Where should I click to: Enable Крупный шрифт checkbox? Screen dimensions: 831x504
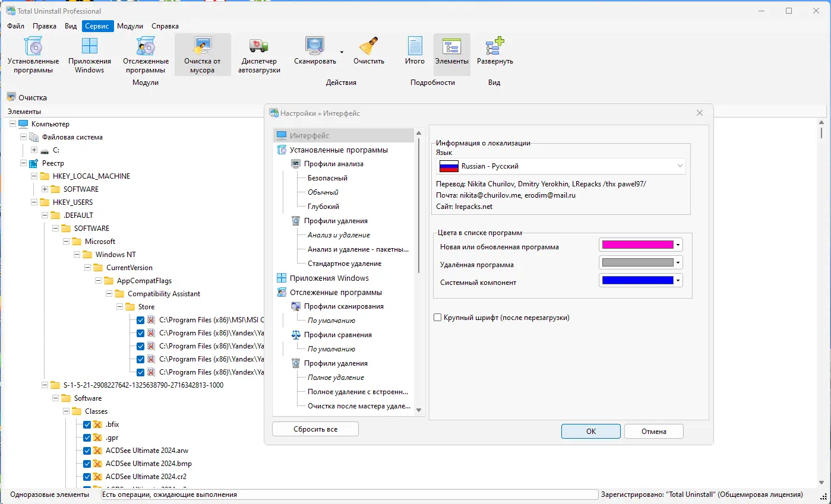pos(437,318)
